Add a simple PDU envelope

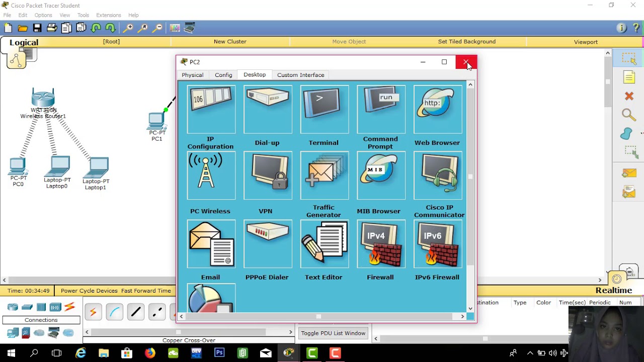[629, 173]
